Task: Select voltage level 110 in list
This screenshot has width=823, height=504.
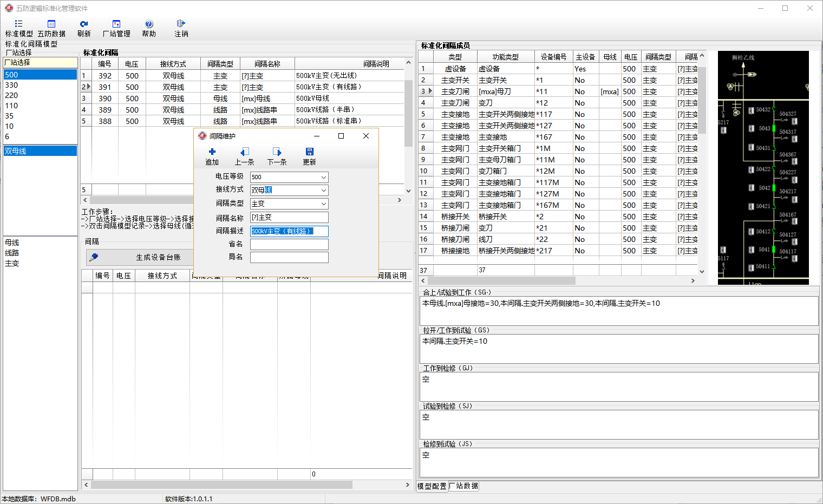Action: [40, 106]
